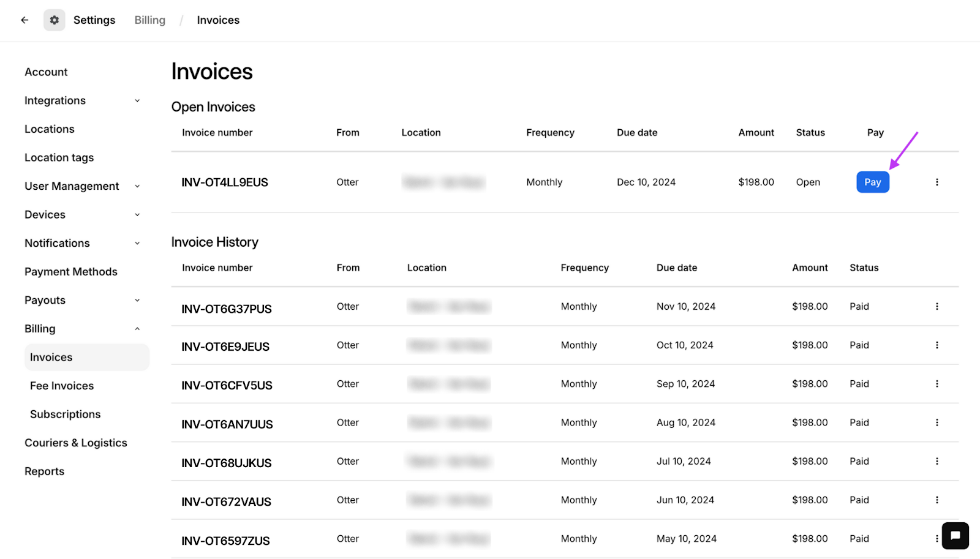Click the May 10, 2024 due date
Image resolution: width=980 pixels, height=559 pixels.
pyautogui.click(x=687, y=539)
